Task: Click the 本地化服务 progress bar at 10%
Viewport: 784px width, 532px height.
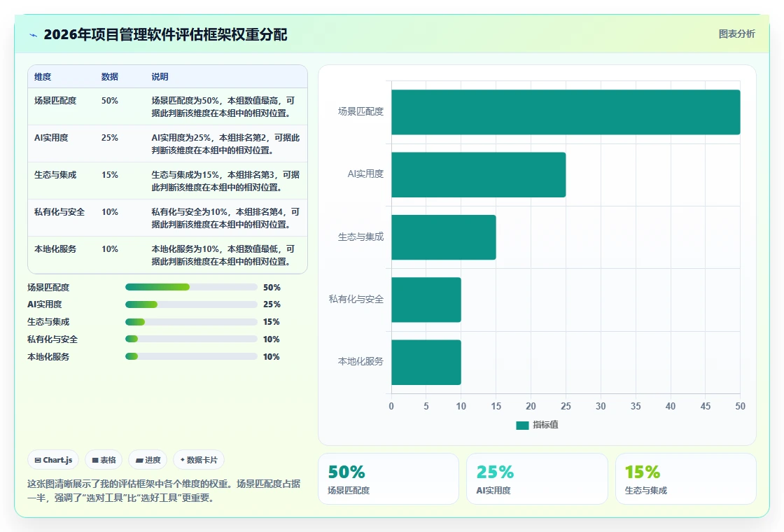Action: click(x=191, y=356)
